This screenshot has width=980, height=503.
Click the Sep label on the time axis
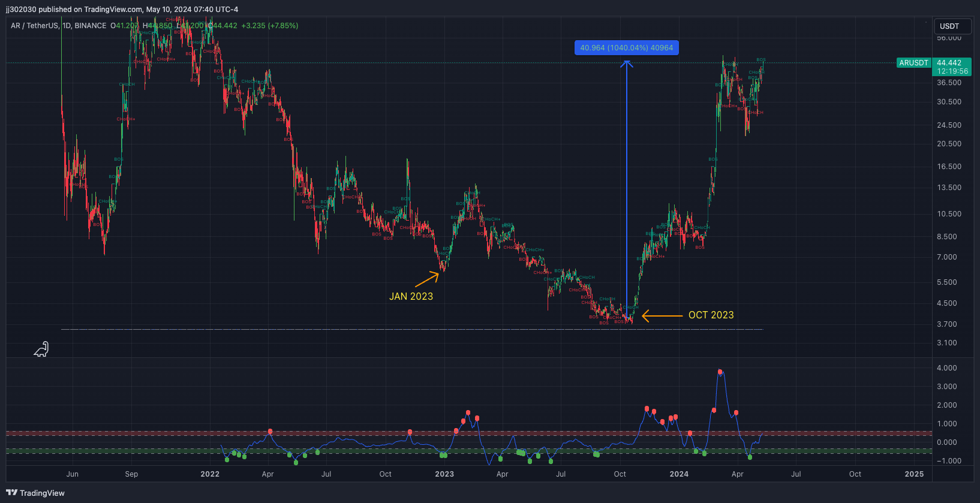(131, 474)
